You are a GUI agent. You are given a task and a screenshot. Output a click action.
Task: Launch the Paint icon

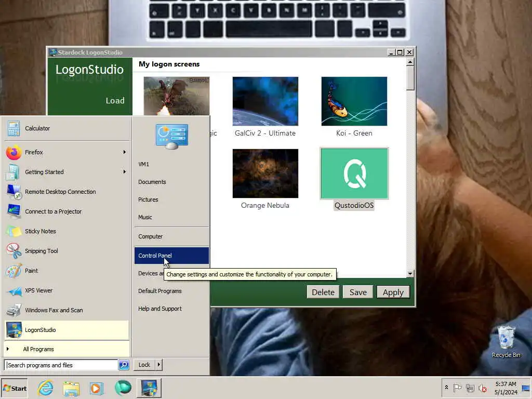(14, 271)
